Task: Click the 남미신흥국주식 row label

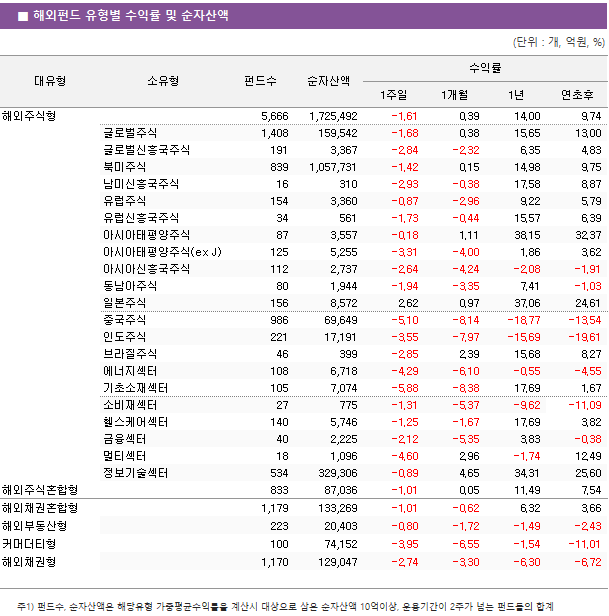Action: (141, 183)
